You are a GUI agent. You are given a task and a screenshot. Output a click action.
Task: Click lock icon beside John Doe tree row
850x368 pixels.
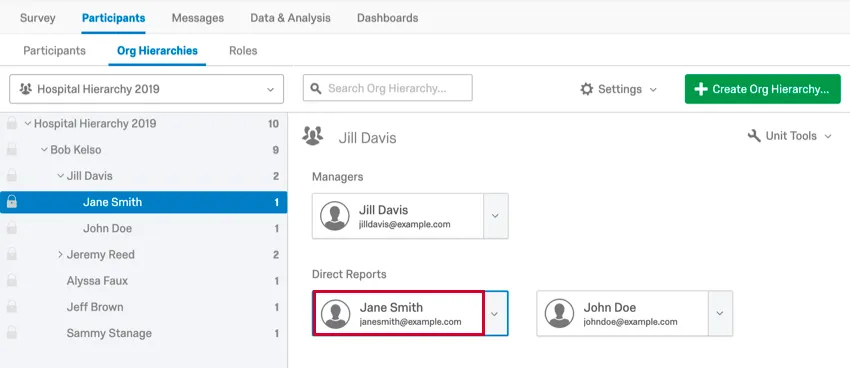click(x=11, y=228)
